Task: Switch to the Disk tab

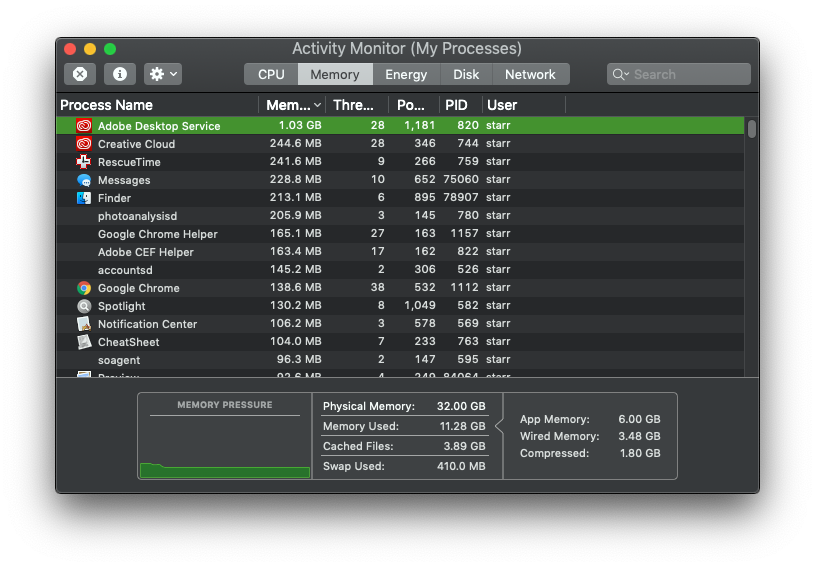Action: 466,74
